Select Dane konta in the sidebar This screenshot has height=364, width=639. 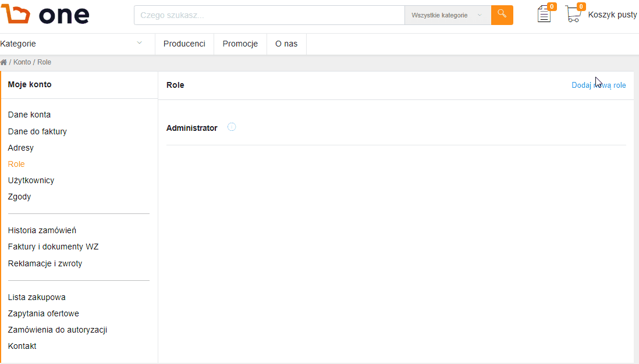pyautogui.click(x=29, y=115)
